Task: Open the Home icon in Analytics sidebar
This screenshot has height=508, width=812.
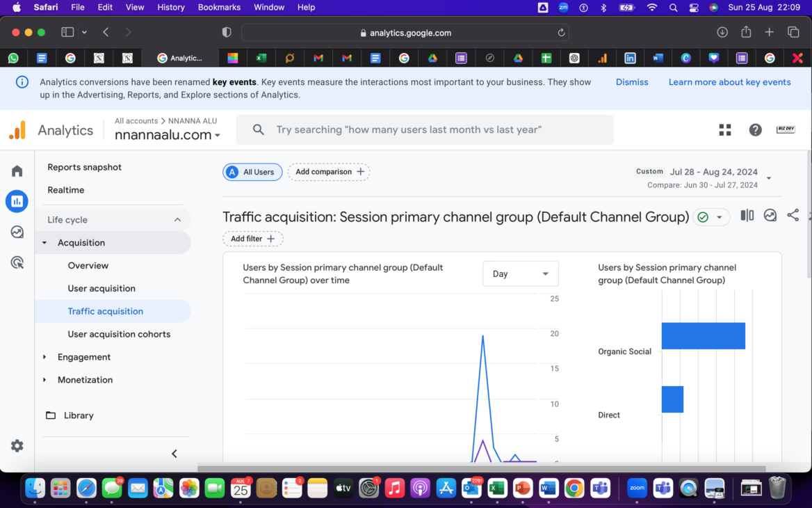Action: pos(17,171)
